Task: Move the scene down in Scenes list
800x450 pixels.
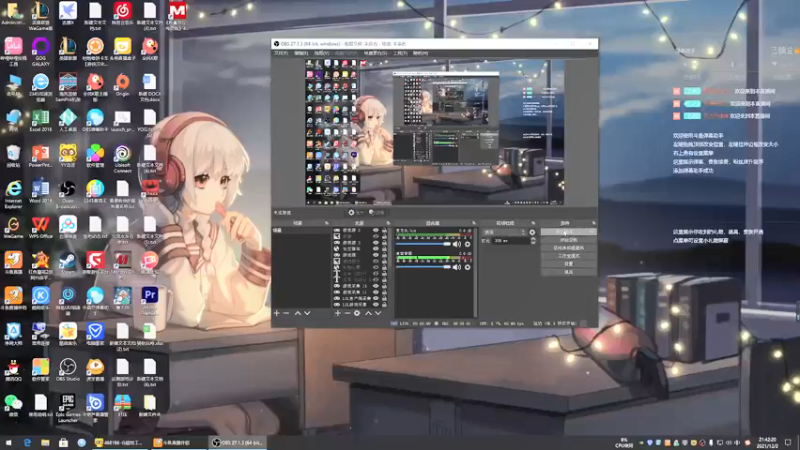Action: [307, 313]
